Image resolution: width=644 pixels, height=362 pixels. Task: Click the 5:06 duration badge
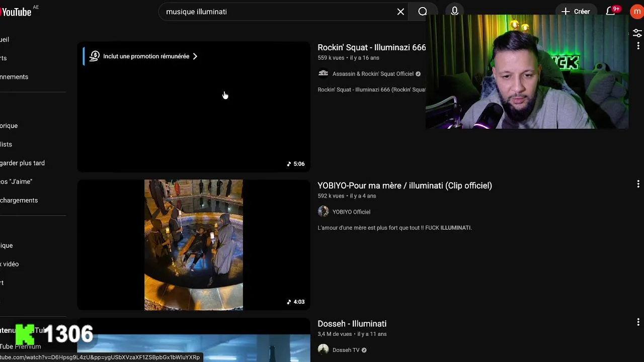point(296,164)
